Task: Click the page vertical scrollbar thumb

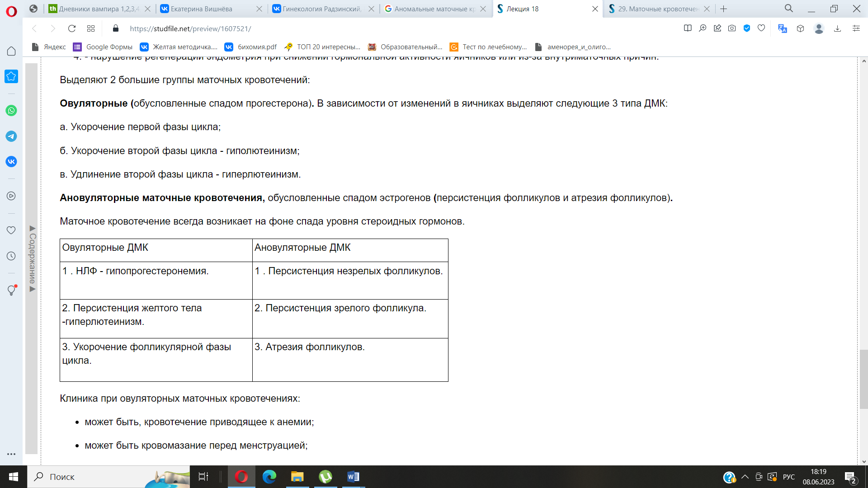Action: coord(863,379)
